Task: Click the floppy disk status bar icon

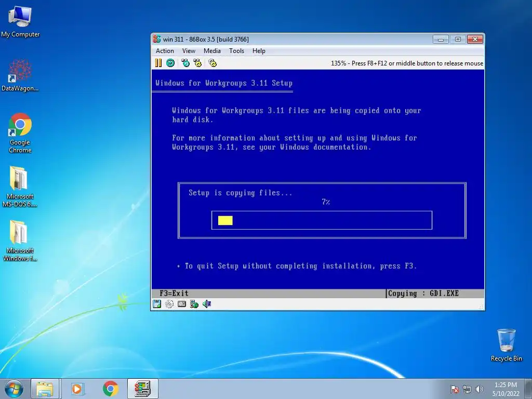Action: [157, 304]
